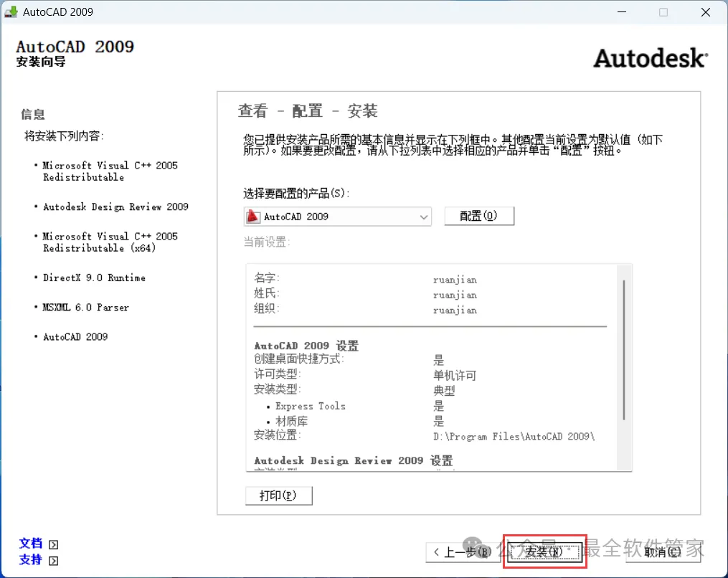Close the AutoCAD 2009 installer window
728x578 pixels.
click(x=705, y=12)
